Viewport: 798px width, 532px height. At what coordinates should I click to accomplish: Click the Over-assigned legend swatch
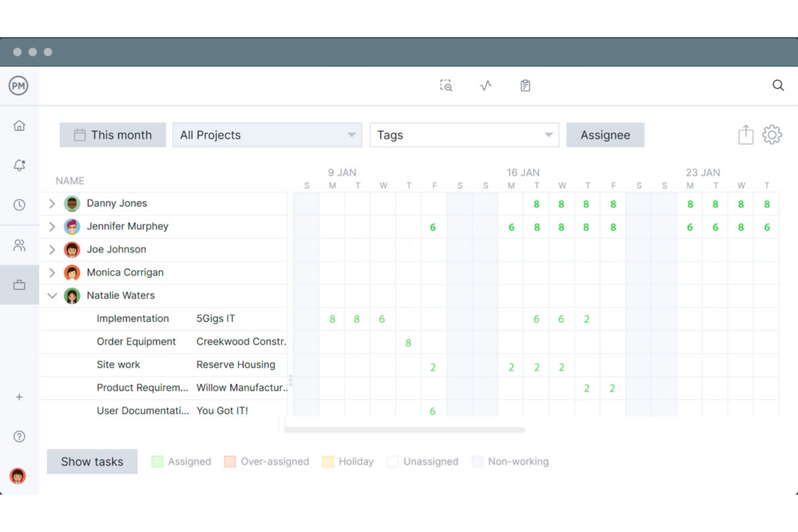pyautogui.click(x=230, y=461)
